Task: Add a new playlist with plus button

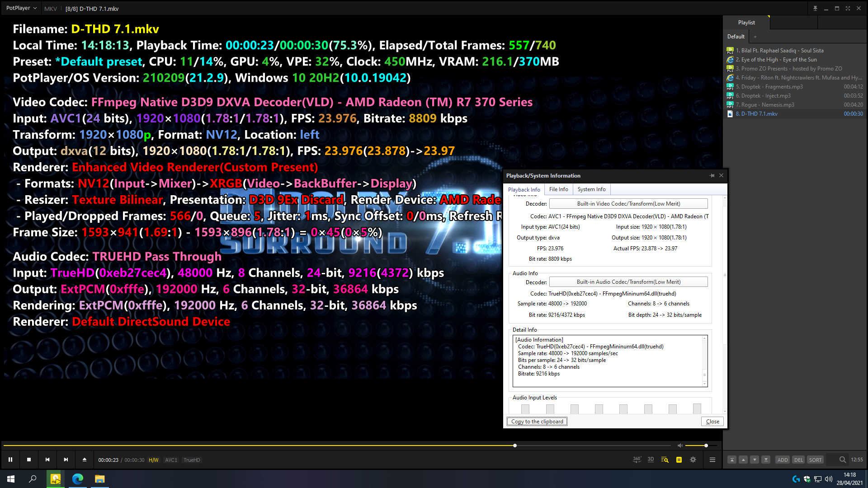Action: tap(755, 37)
